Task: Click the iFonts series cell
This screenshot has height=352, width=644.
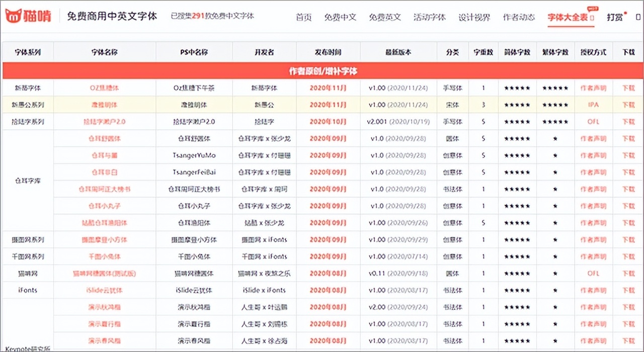Action: tap(28, 290)
